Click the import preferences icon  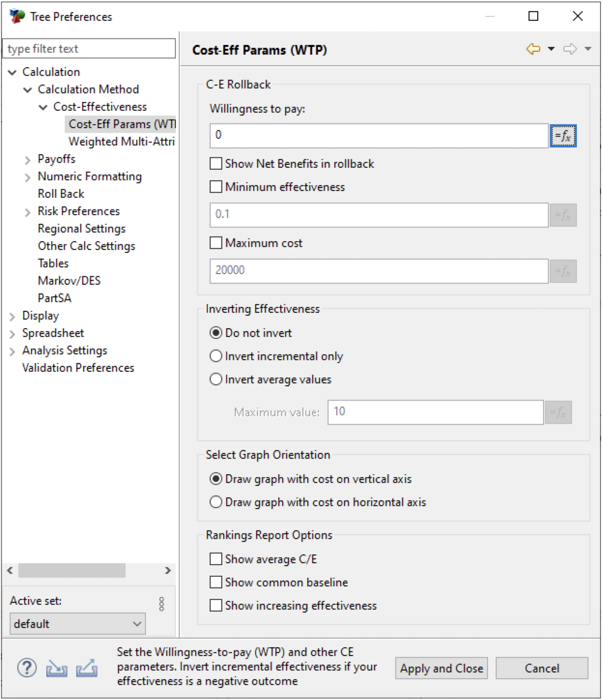coord(57,669)
